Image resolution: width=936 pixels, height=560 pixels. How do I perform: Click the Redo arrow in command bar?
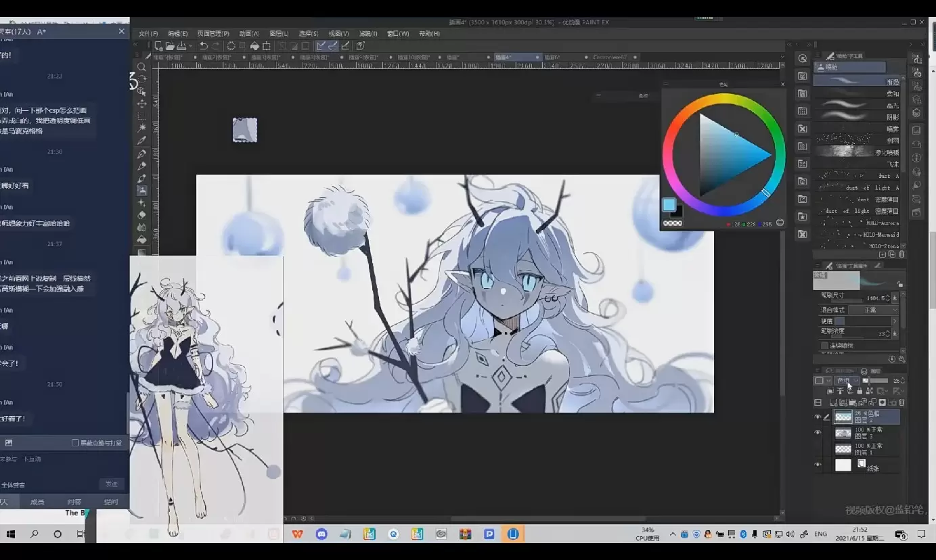coord(216,46)
